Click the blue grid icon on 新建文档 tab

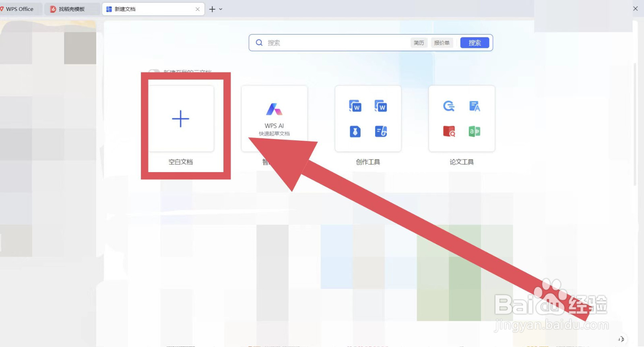coord(109,9)
